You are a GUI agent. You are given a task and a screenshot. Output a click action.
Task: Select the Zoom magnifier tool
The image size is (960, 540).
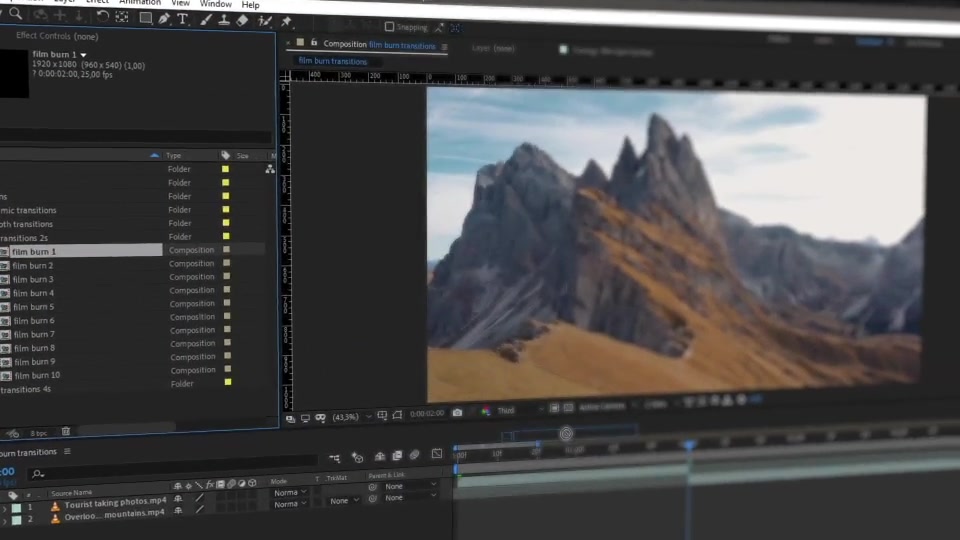point(16,13)
